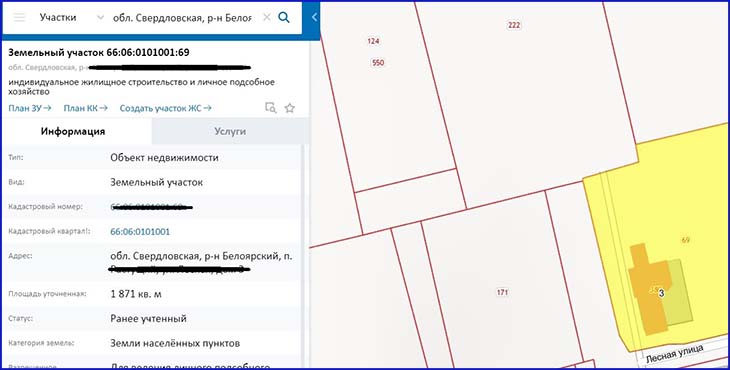730x370 pixels.
Task: Open План ЗУ link
Action: [x=30, y=108]
